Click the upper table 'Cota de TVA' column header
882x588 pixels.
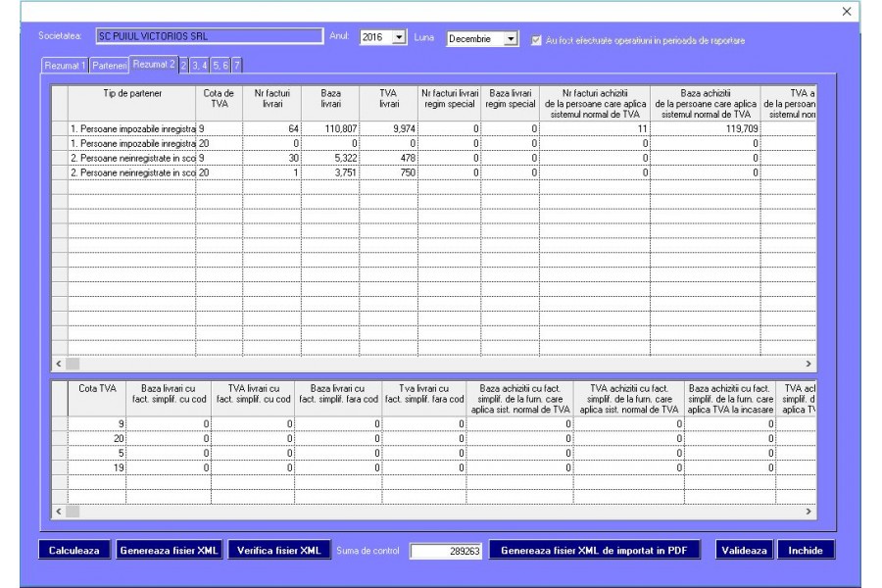(220, 104)
